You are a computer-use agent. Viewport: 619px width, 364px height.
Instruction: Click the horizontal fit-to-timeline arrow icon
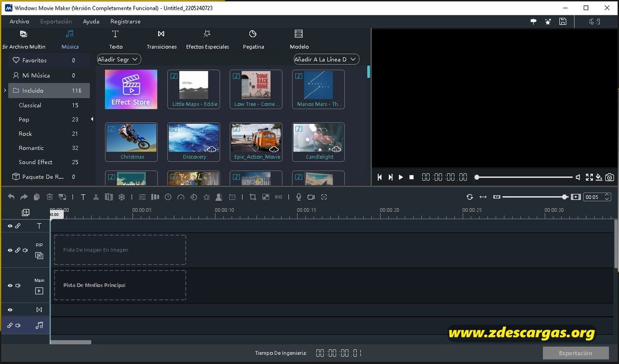pyautogui.click(x=483, y=197)
